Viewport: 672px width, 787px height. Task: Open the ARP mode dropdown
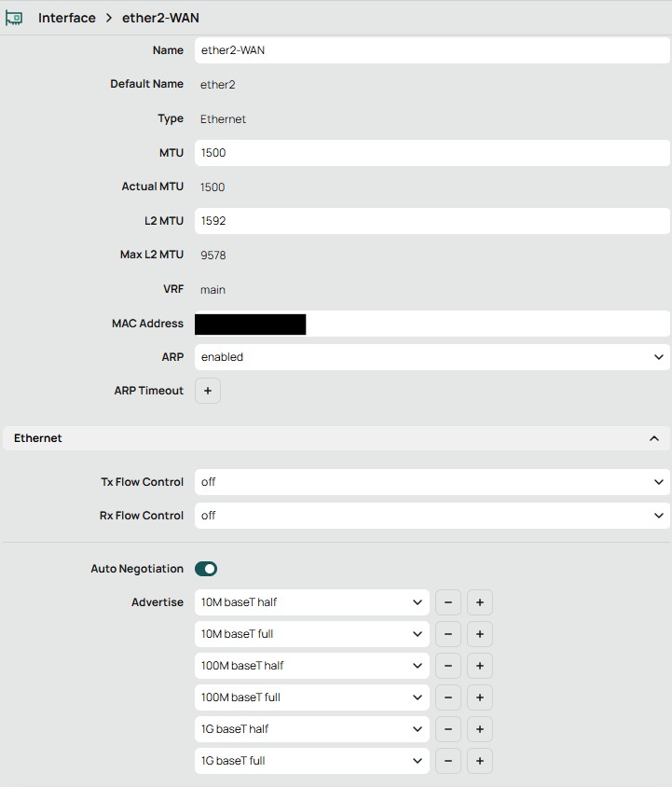click(x=432, y=357)
